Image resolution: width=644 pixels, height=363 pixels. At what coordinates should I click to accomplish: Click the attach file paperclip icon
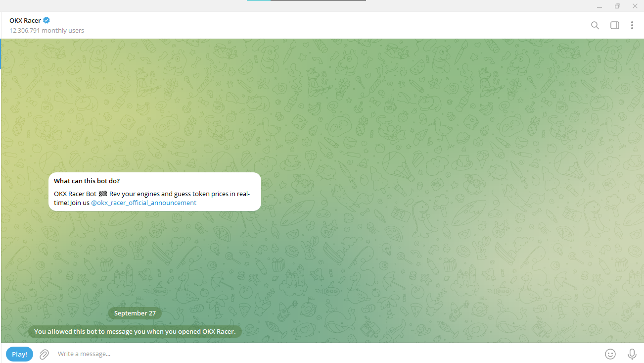click(x=44, y=354)
